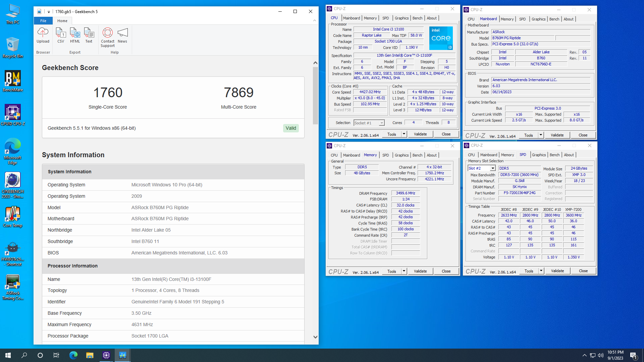This screenshot has width=644, height=362.
Task: Click the Upload icon in Geekbench ribbon
Action: [x=43, y=36]
